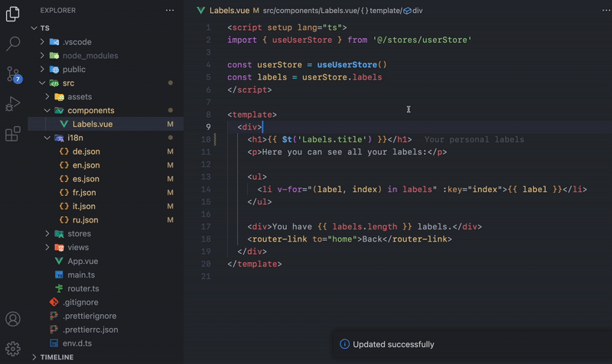Expand the assets folder chevron

(x=47, y=96)
